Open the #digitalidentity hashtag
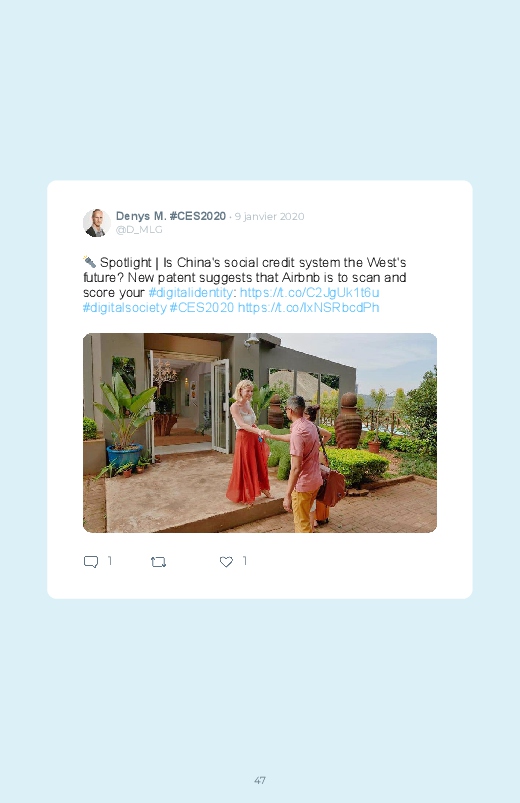Viewport: 520px width, 803px height. 190,292
